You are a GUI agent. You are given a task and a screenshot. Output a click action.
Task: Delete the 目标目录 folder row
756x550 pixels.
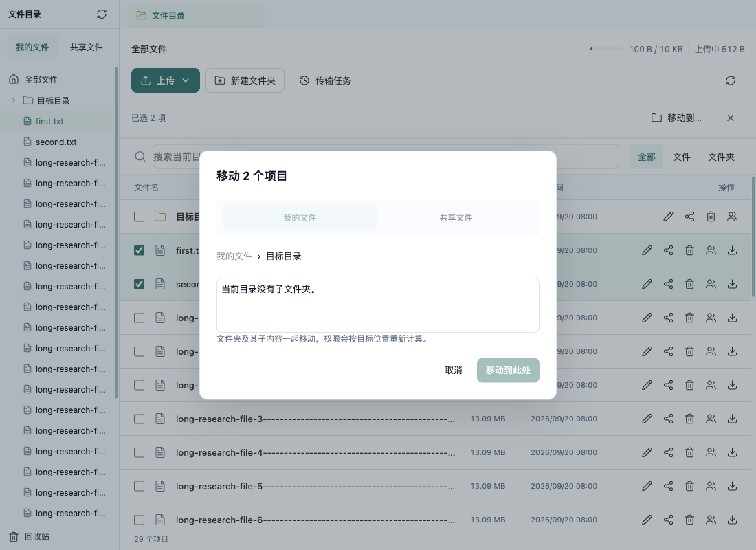pyautogui.click(x=711, y=217)
